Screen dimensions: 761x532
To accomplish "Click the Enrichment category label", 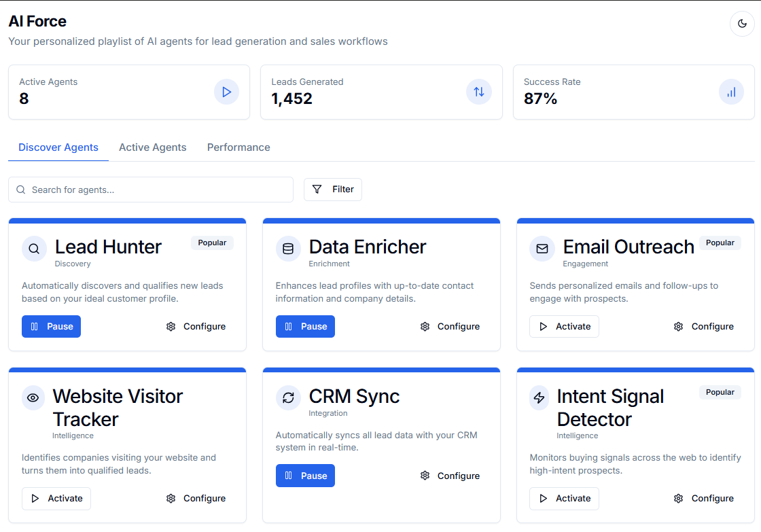I will point(329,264).
